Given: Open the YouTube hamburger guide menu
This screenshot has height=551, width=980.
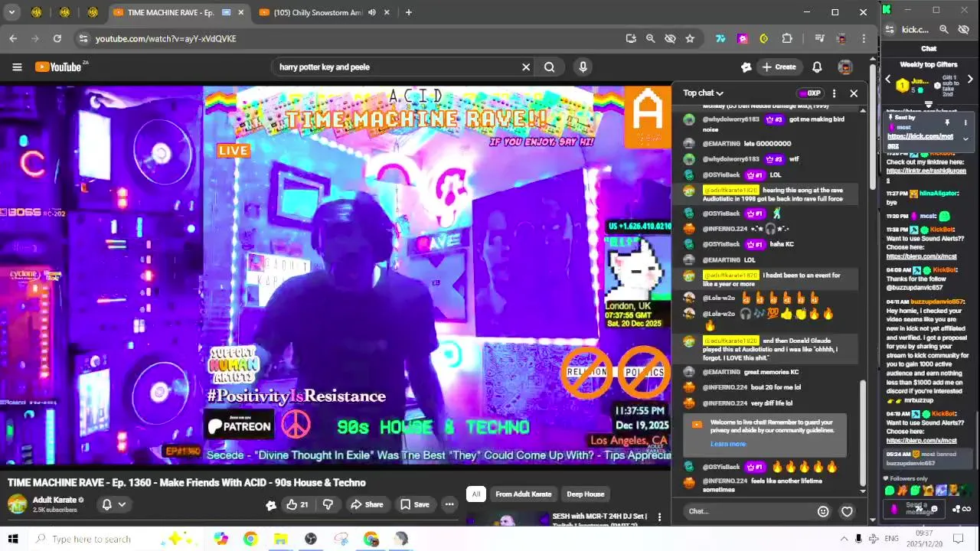Looking at the screenshot, I should pyautogui.click(x=17, y=67).
